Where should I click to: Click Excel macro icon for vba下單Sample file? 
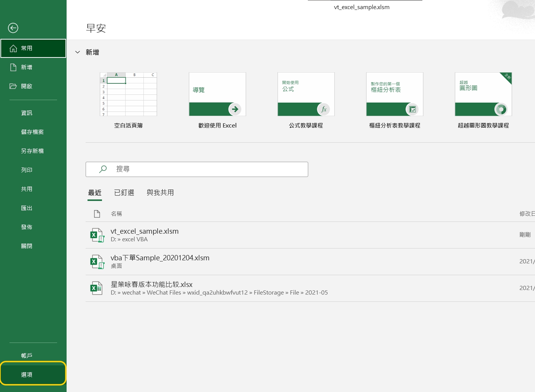click(x=97, y=262)
